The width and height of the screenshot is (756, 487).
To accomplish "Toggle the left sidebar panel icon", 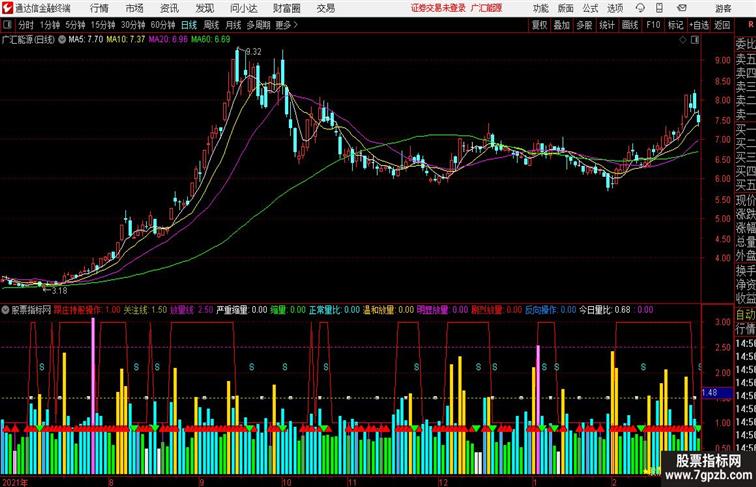I will [7, 25].
